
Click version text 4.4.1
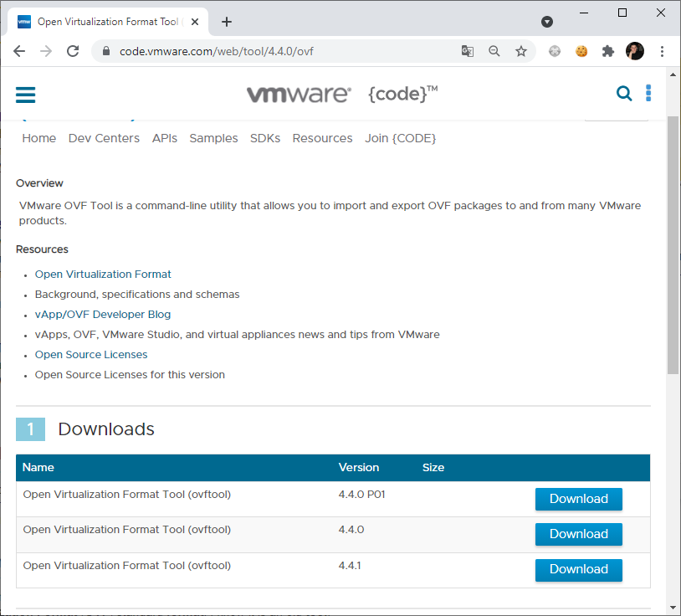[350, 566]
